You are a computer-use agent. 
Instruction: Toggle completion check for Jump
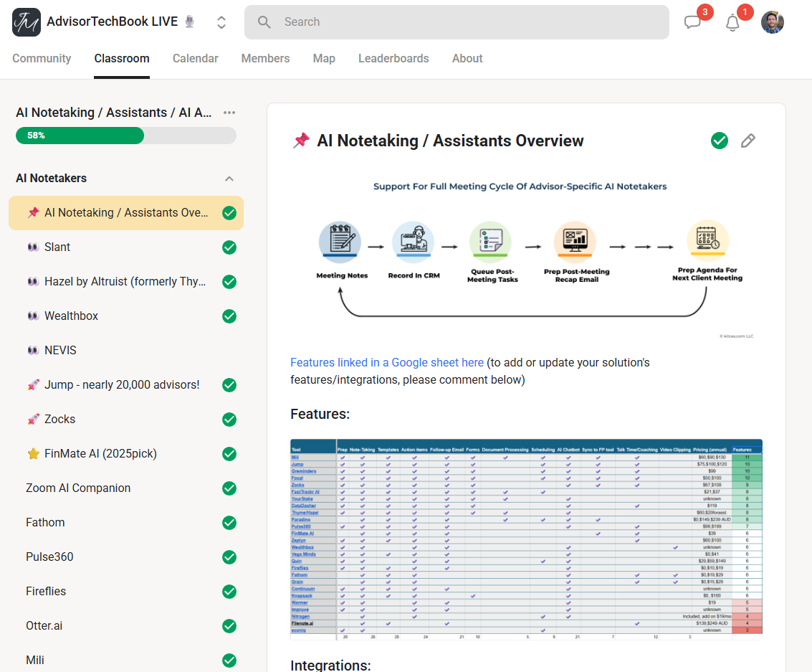coord(229,385)
